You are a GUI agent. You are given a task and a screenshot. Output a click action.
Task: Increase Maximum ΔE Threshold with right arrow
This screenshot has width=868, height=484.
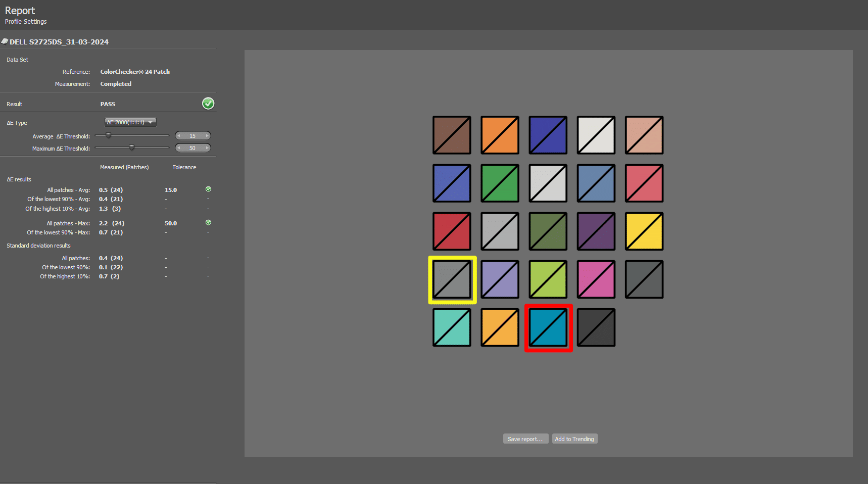(207, 148)
